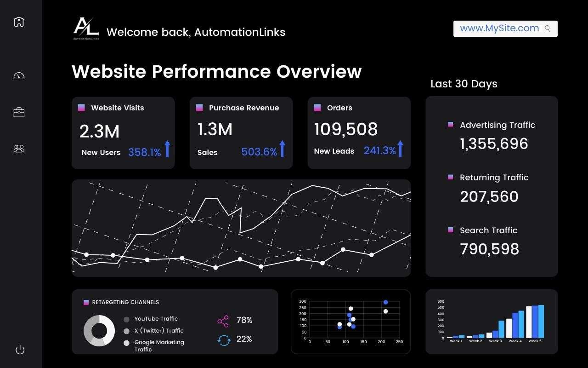Click the 109,508 orders value

tap(346, 130)
